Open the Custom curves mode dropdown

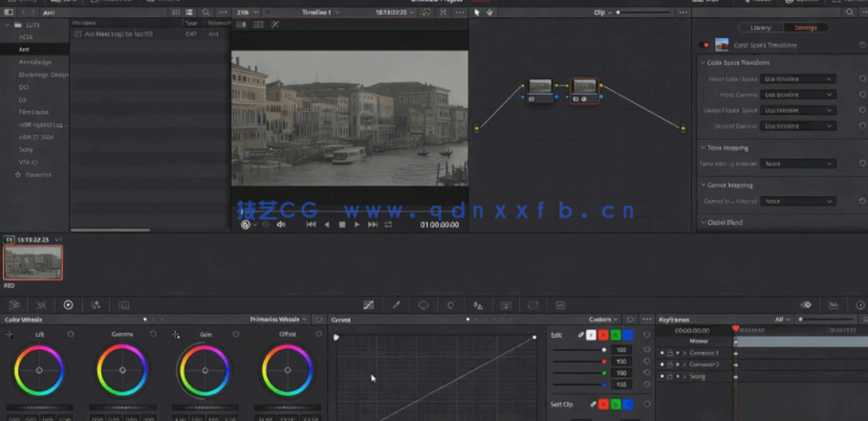tap(603, 320)
